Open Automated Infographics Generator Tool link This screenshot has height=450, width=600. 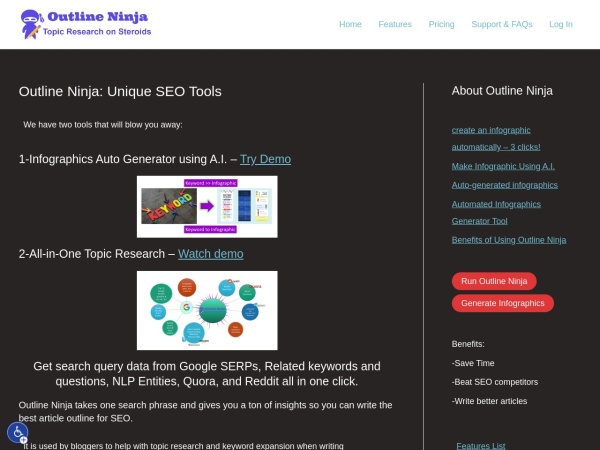[x=496, y=204]
